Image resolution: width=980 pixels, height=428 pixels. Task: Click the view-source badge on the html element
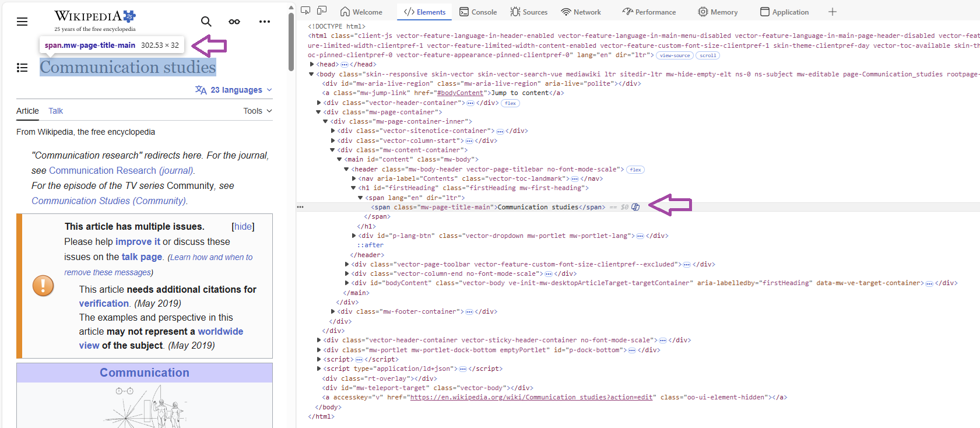click(675, 55)
